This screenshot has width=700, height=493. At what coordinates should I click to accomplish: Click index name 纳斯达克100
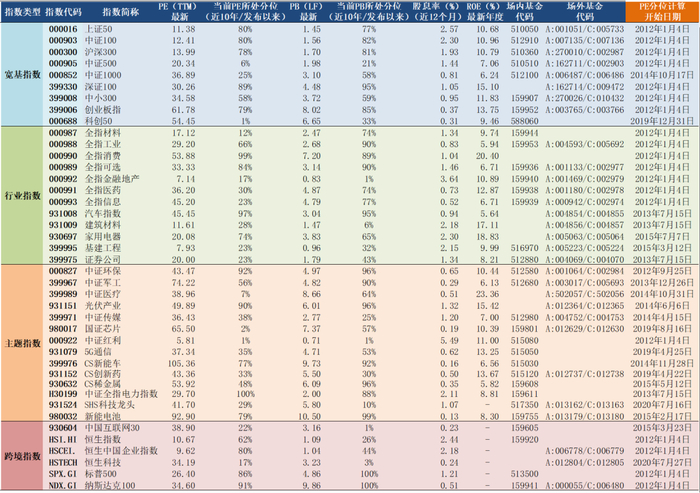point(110,485)
